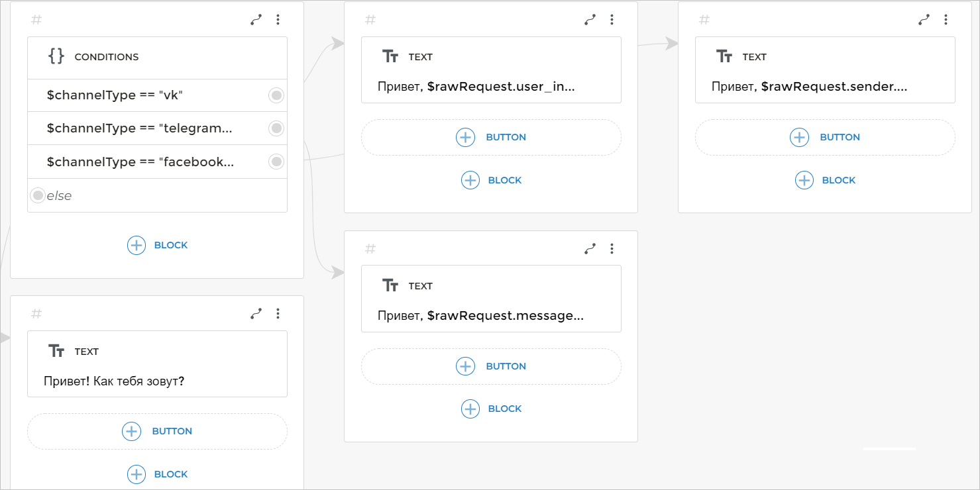Open three-dot menu on message text card

612,249
